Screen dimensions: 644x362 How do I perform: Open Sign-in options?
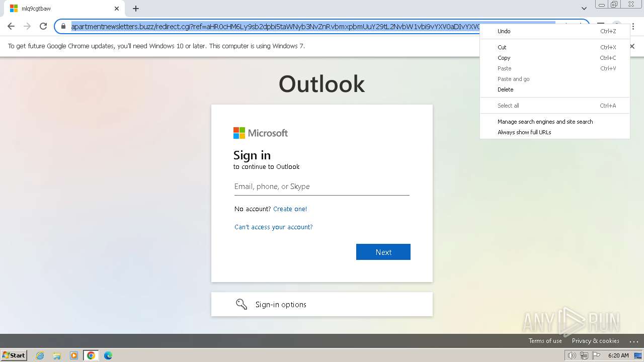coord(322,304)
